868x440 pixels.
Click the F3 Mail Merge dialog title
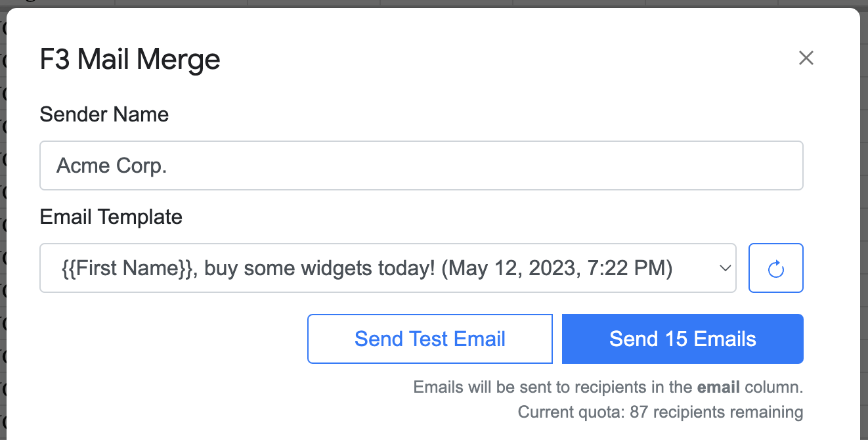click(129, 59)
